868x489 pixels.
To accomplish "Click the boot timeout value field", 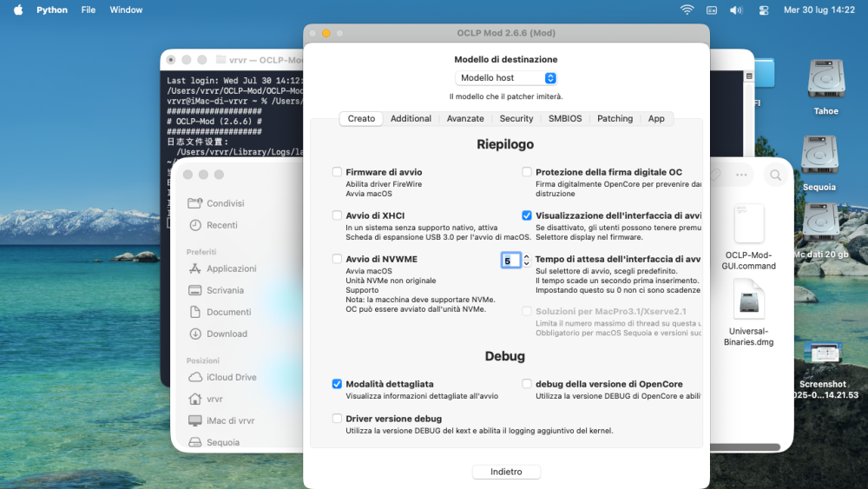I will pyautogui.click(x=510, y=261).
